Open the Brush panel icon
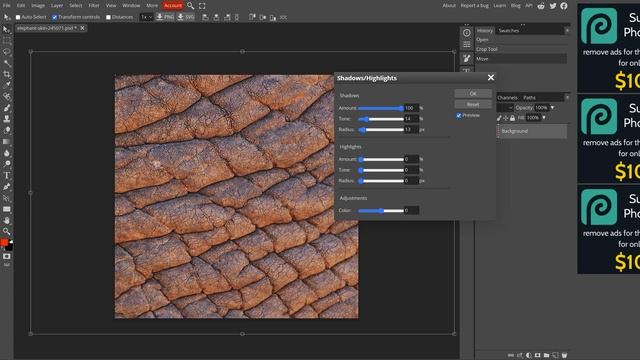This screenshot has width=640, height=360. click(x=467, y=59)
